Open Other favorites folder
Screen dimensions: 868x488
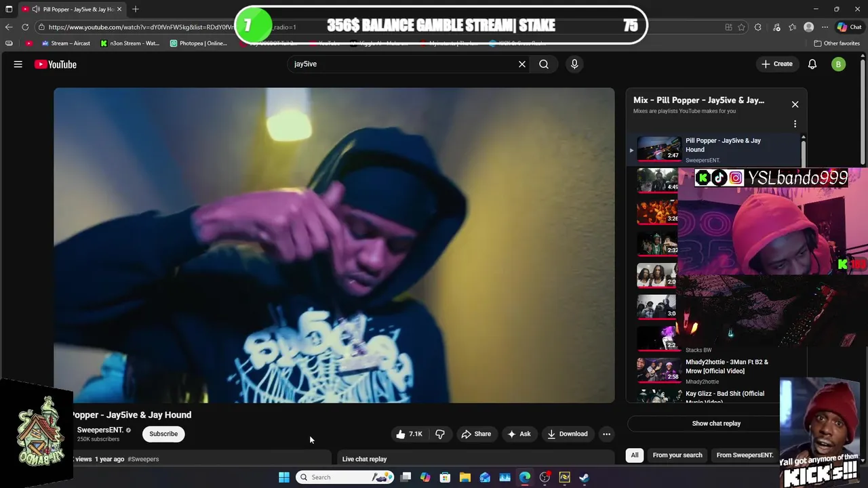[x=837, y=43]
